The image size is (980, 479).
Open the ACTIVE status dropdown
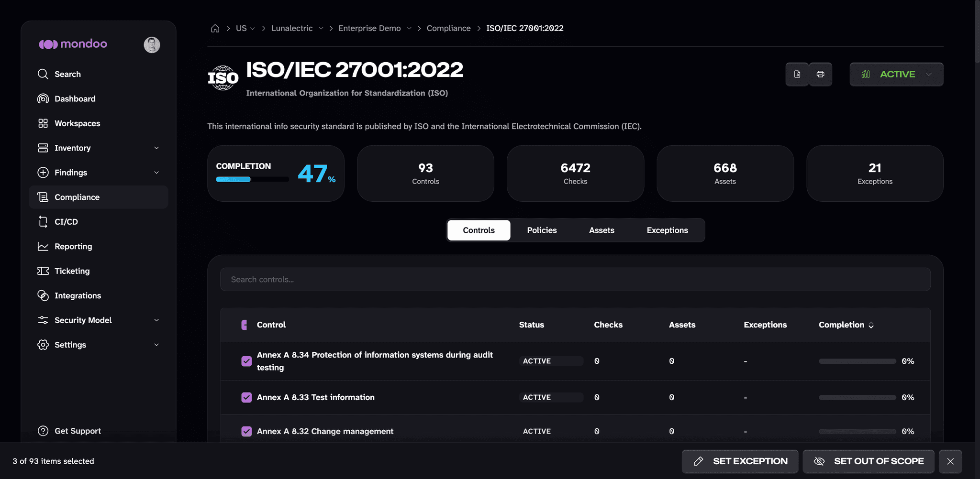click(x=896, y=74)
